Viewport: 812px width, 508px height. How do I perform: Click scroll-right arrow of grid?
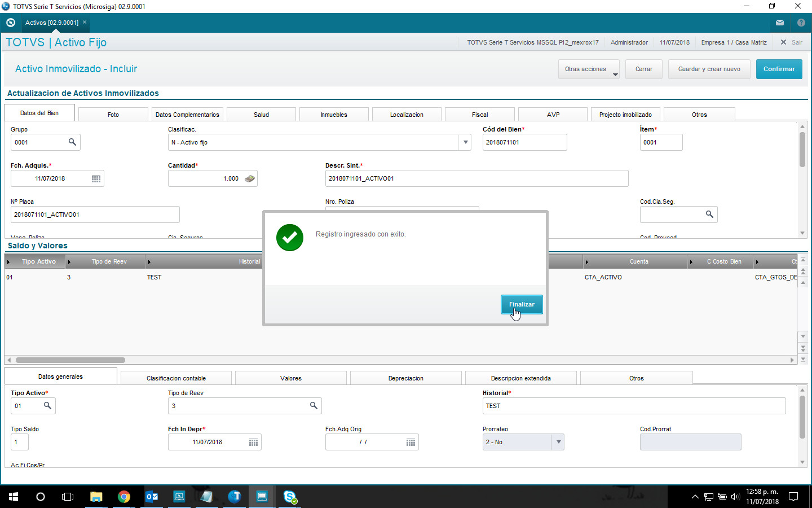(792, 360)
